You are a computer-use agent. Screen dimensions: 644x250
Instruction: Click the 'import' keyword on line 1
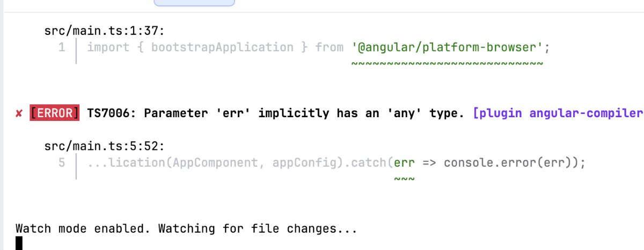click(x=108, y=47)
